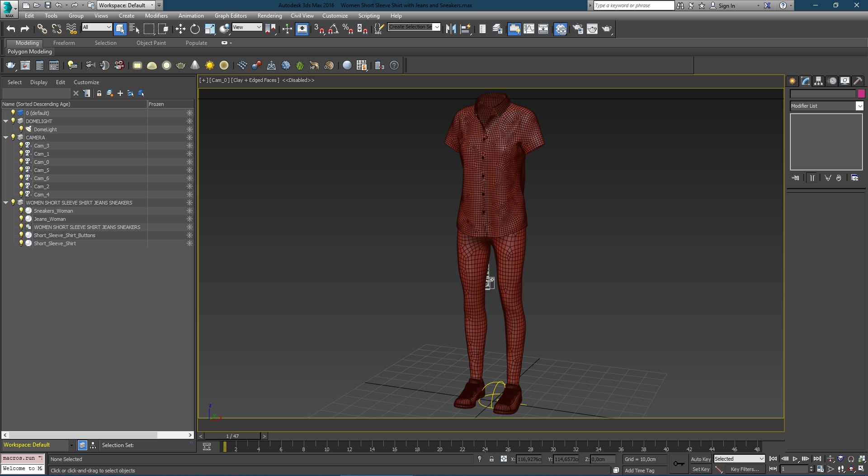Switch to the Freeform ribbon tab
This screenshot has height=476, width=868.
(64, 43)
